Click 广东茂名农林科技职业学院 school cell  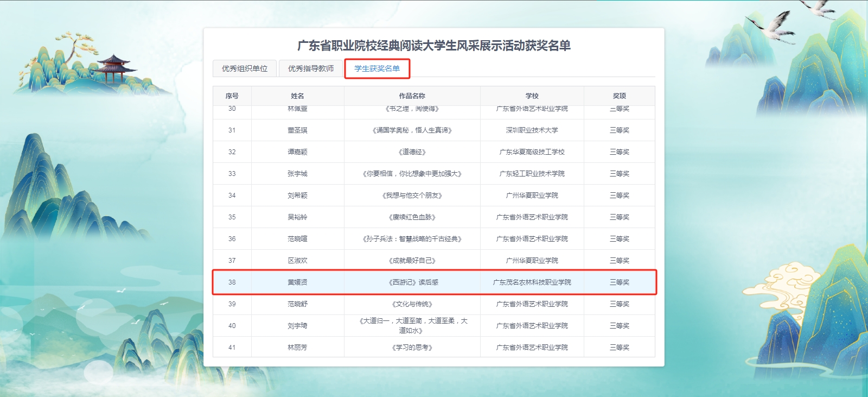(x=532, y=282)
